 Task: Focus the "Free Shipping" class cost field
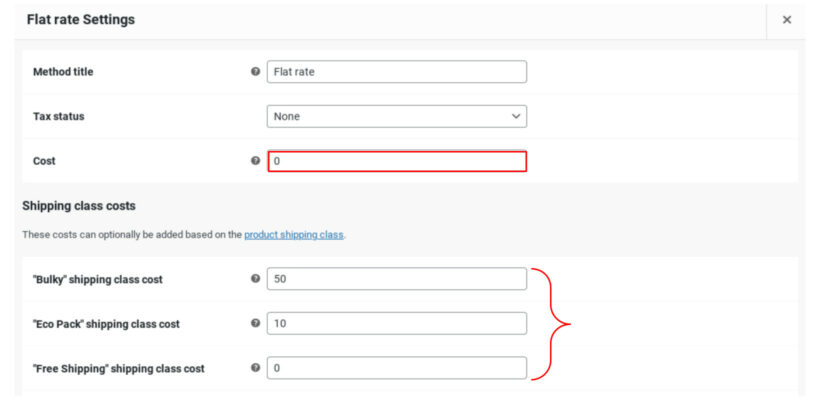[396, 368]
